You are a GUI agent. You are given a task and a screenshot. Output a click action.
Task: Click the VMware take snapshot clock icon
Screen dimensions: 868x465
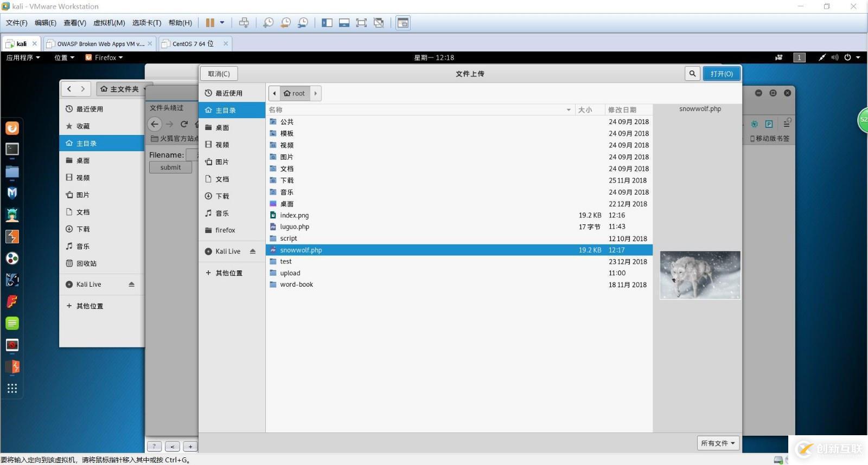[x=268, y=23]
